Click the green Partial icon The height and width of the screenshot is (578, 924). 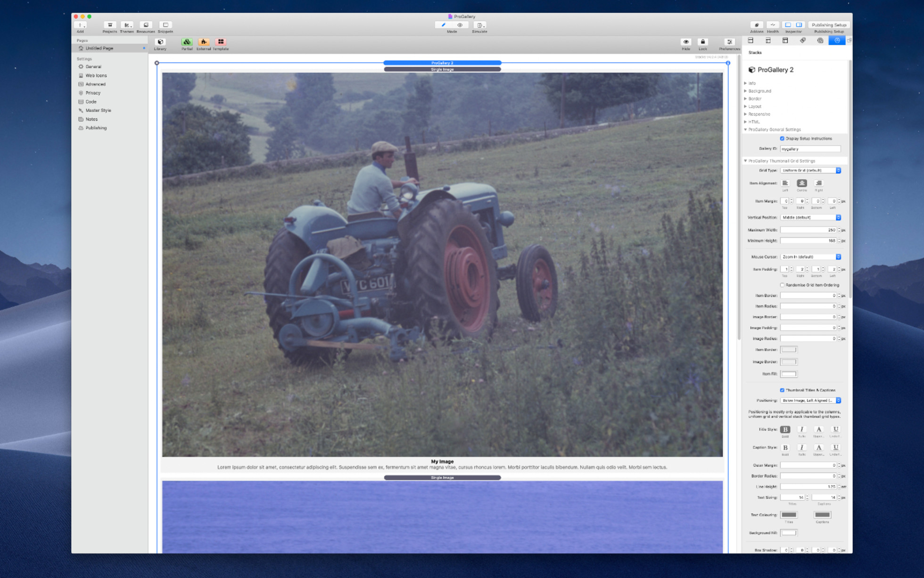[187, 42]
